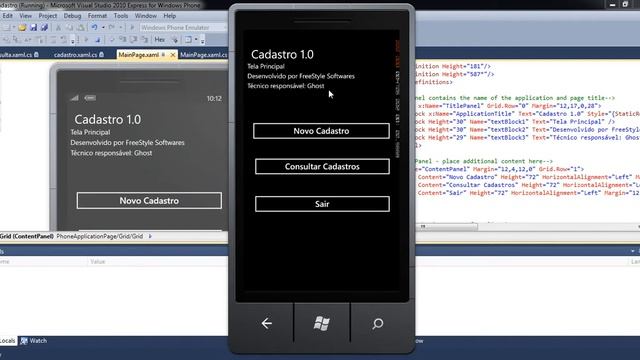Click the debug windows icon in the toolbar

tap(188, 40)
